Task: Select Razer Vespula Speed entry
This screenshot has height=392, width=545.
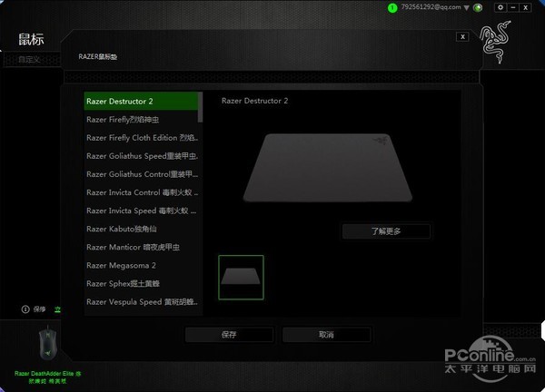Action: point(141,302)
